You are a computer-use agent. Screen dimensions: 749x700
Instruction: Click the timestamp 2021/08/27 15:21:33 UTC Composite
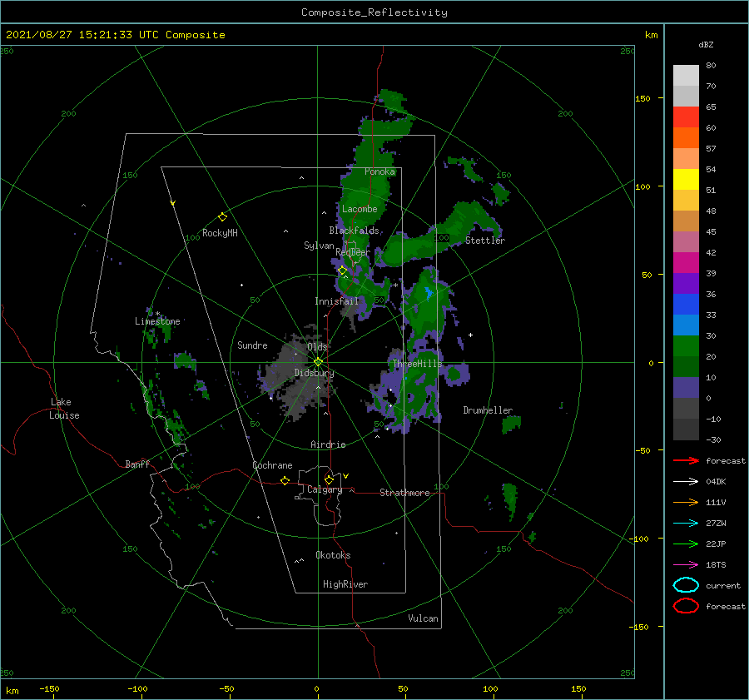[115, 34]
